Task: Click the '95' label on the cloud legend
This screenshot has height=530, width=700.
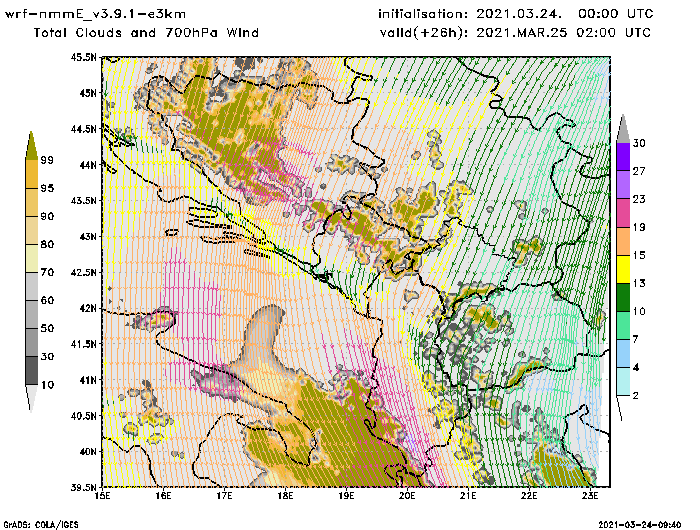Action: click(x=47, y=188)
